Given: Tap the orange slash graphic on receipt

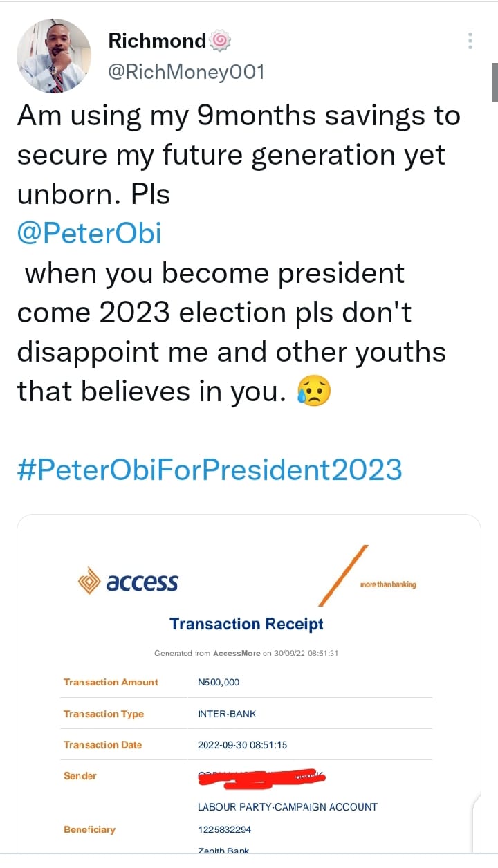Looking at the screenshot, I should 342,575.
